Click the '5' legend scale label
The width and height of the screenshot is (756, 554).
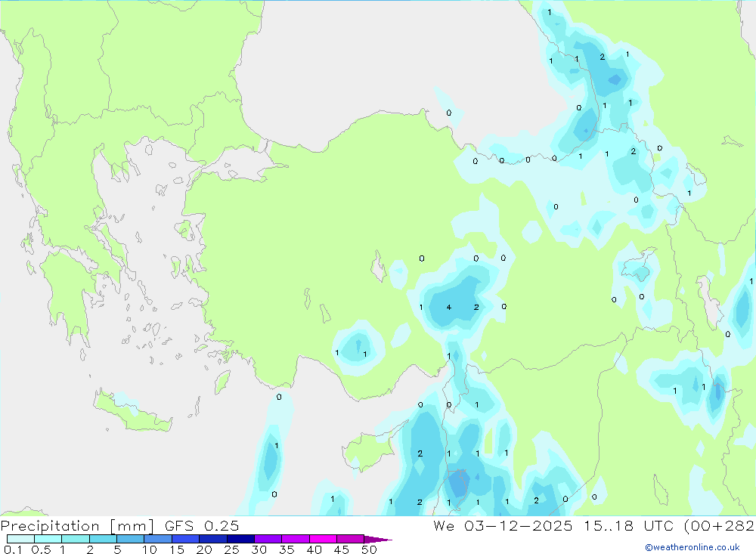117,549
